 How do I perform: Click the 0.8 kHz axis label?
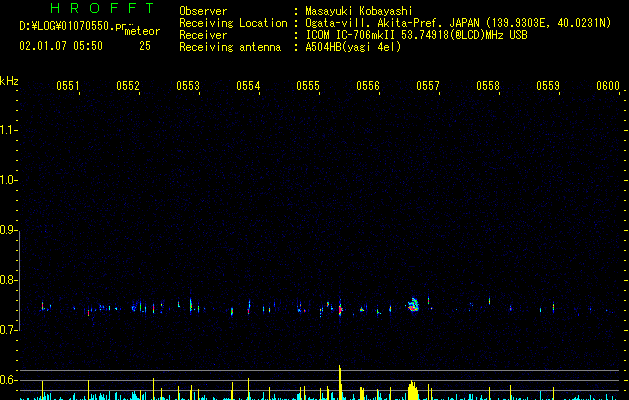coord(8,280)
